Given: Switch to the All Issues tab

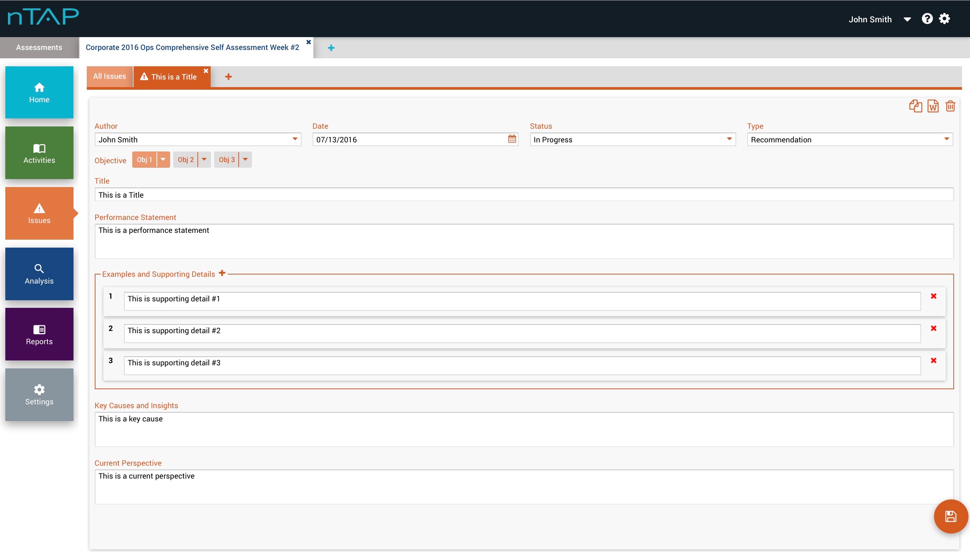Looking at the screenshot, I should pyautogui.click(x=109, y=76).
